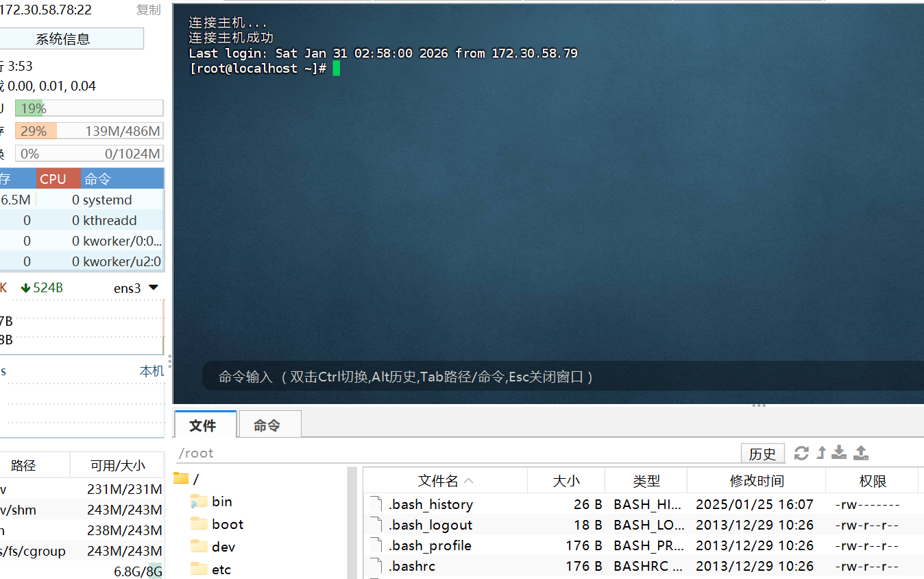Click the swap 0% usage bar
Viewport: 924px width, 579px height.
pyautogui.click(x=89, y=154)
